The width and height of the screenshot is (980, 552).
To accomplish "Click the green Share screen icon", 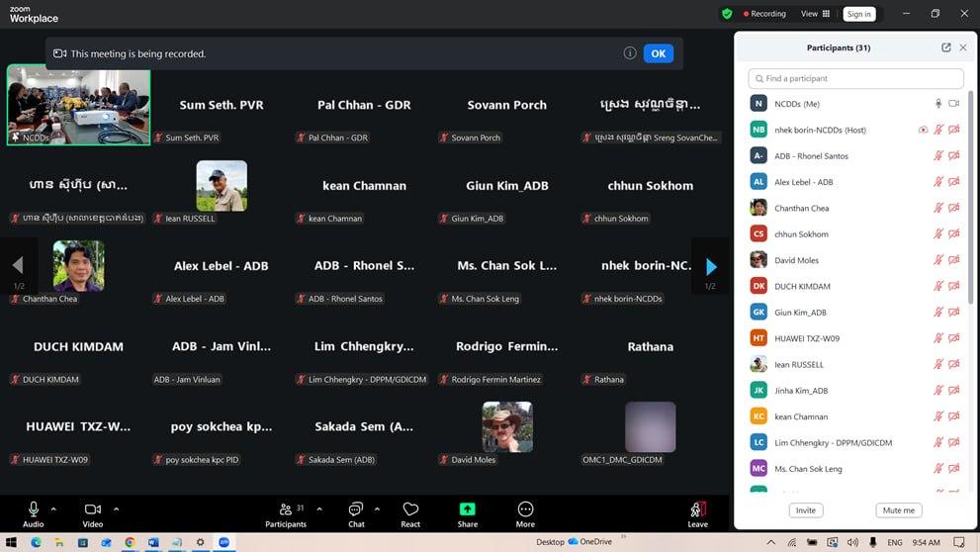I will tap(467, 509).
